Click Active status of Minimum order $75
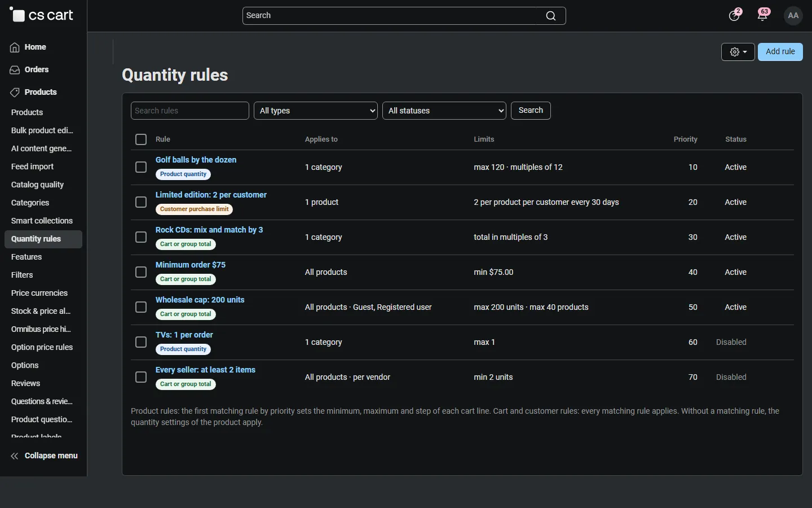 [x=735, y=272]
